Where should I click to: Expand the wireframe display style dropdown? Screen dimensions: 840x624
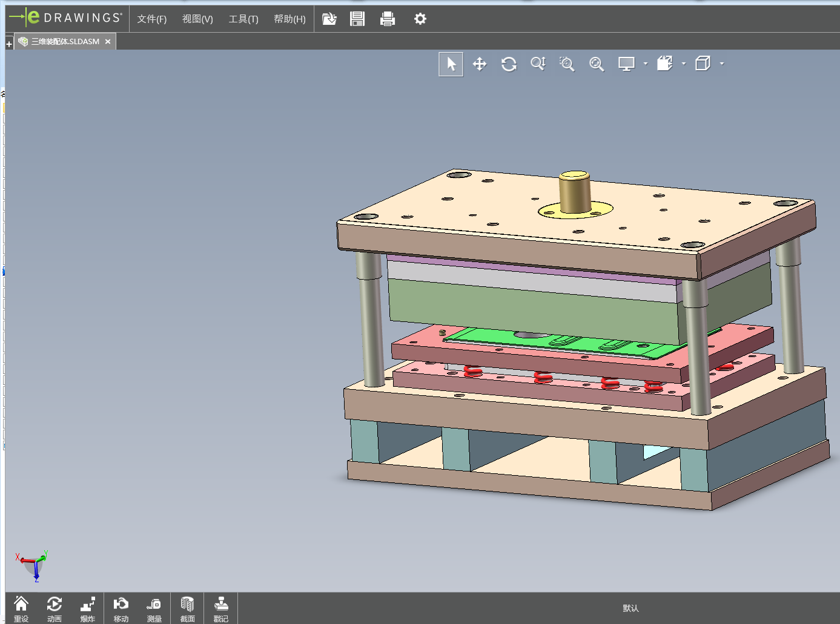click(722, 64)
